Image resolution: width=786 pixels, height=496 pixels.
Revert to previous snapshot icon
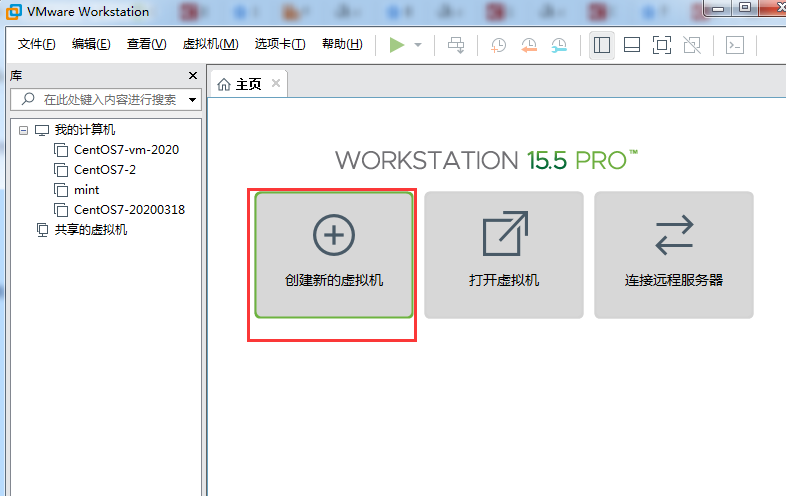pyautogui.click(x=529, y=45)
